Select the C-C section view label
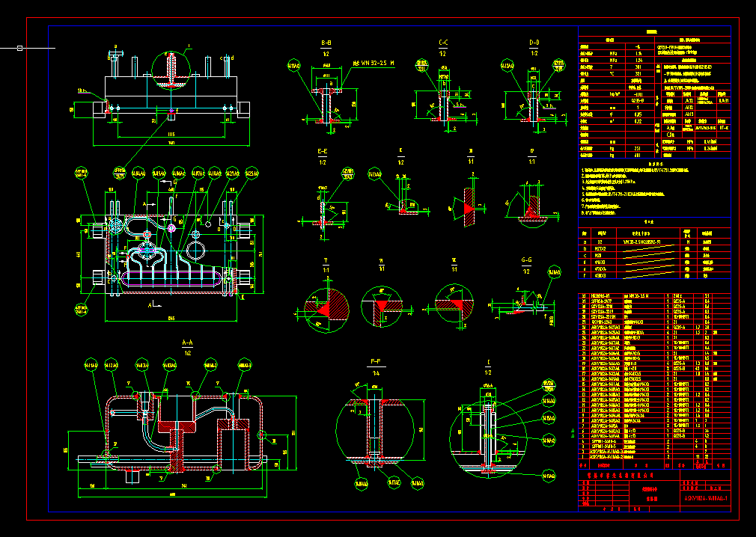This screenshot has height=537, width=756. [x=443, y=43]
